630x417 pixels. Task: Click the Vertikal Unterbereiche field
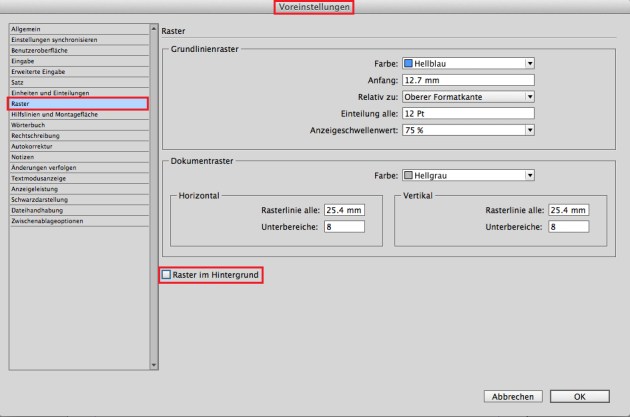click(567, 227)
